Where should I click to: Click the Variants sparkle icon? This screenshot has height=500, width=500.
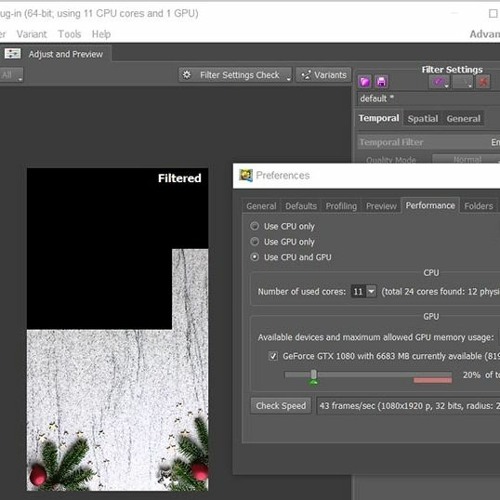tap(306, 75)
